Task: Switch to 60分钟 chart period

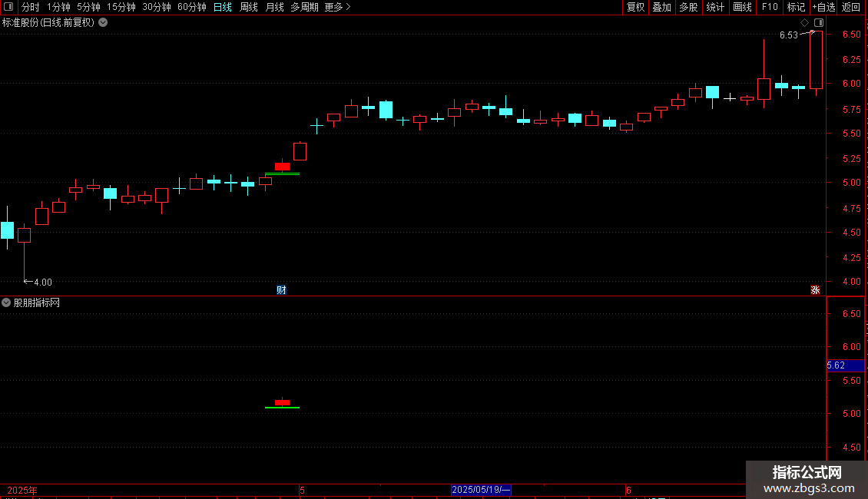Action: pos(191,7)
